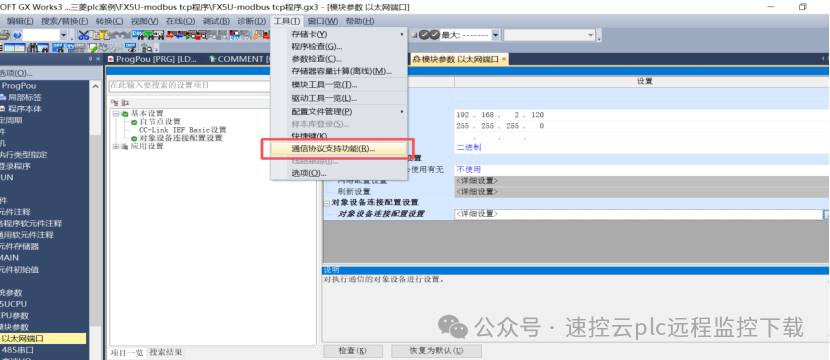
Task: Click 选项(O)... in navigation panel
Action: tap(16, 73)
